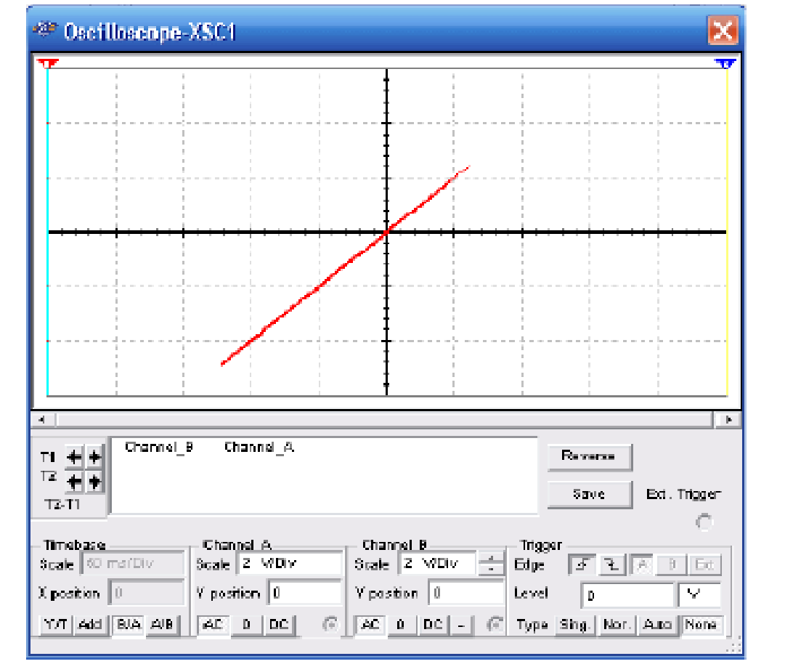Click the horizontal scrollbar right arrow
Image resolution: width=785 pixels, height=672 pixels.
pyautogui.click(x=728, y=419)
